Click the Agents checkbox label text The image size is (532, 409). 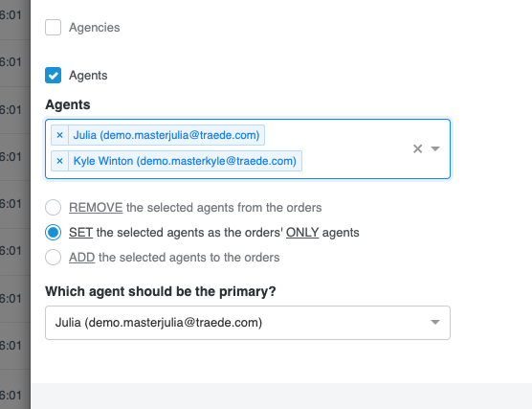click(88, 76)
